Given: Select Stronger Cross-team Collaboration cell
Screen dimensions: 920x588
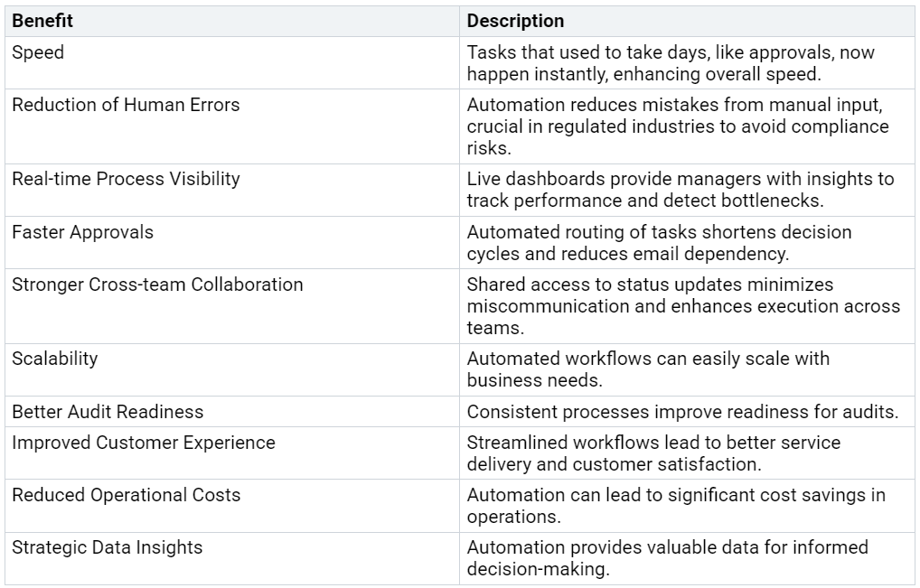Looking at the screenshot, I should pyautogui.click(x=157, y=285).
